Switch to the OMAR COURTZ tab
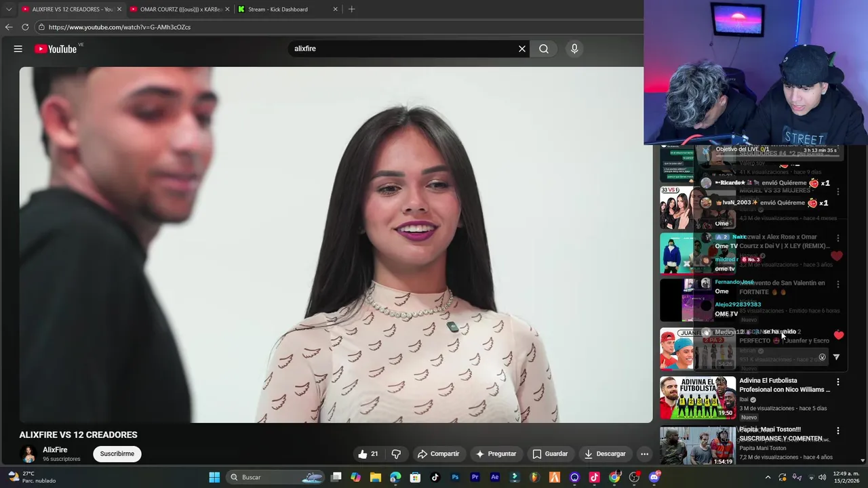Viewport: 868px width, 488px height. [180, 9]
